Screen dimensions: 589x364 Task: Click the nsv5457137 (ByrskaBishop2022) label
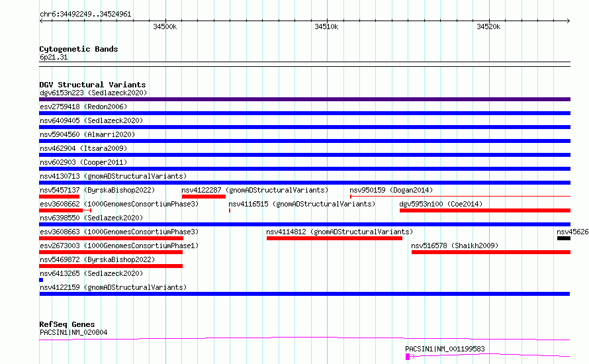97,190
